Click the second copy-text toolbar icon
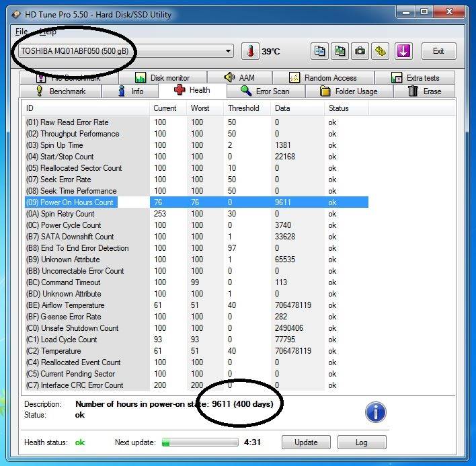Image resolution: width=476 pixels, height=466 pixels. tap(340, 51)
